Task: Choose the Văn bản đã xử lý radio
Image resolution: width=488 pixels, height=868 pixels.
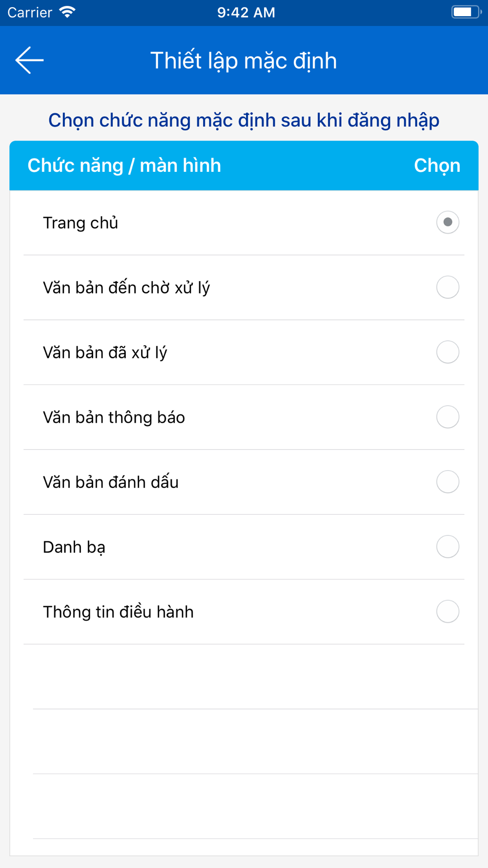Action: coord(447,352)
